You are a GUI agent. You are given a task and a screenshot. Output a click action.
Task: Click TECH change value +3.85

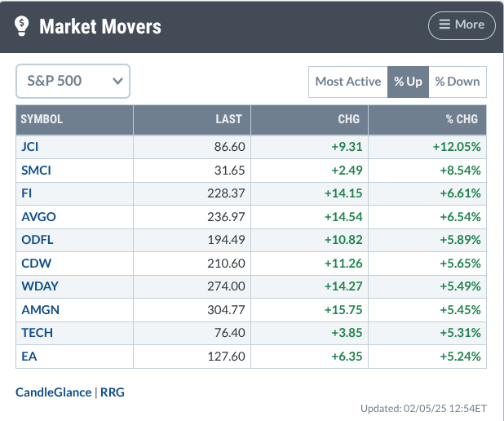point(347,333)
